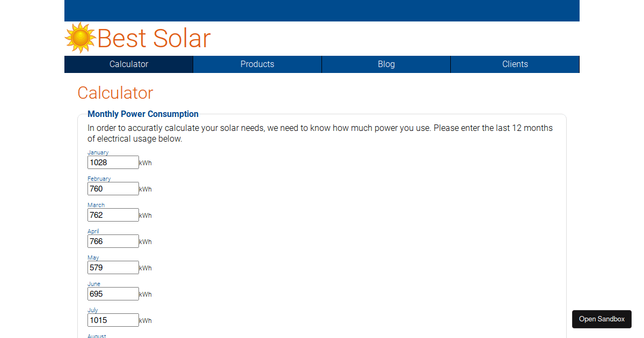The height and width of the screenshot is (338, 644).
Task: Click the Calculator page heading
Action: click(x=115, y=93)
